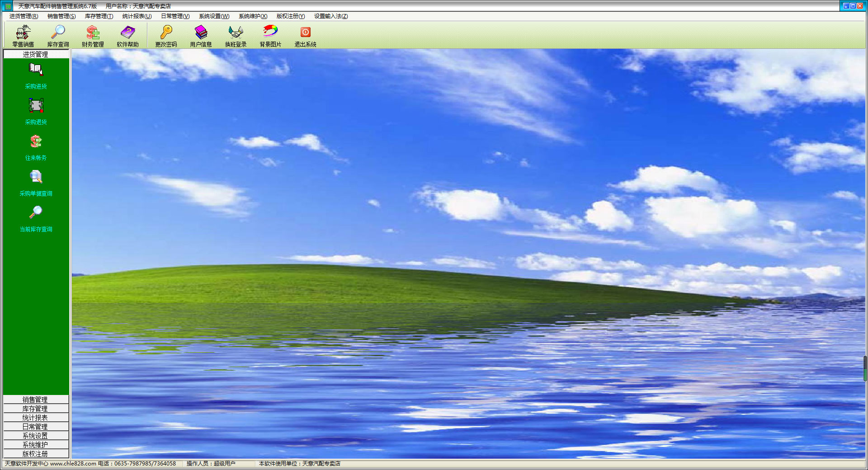Open 采购单据查询 document query icon
Image resolution: width=868 pixels, height=470 pixels.
[36, 183]
